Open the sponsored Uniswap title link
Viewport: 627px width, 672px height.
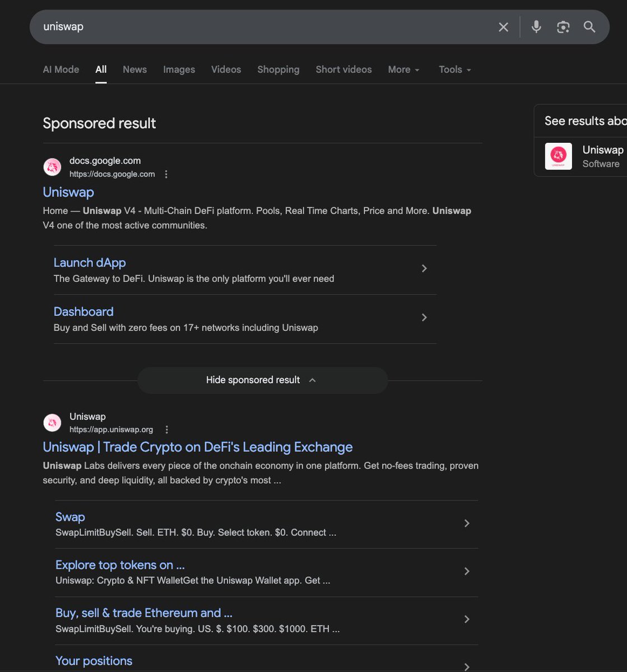click(x=68, y=192)
